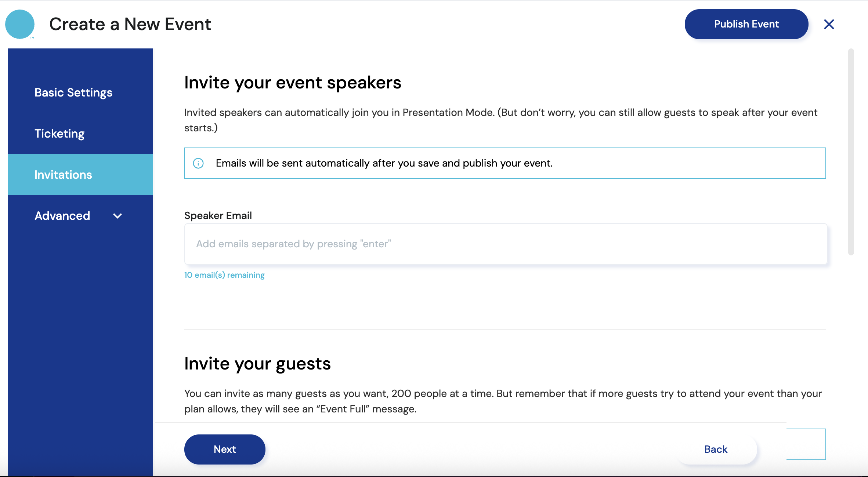Viewport: 868px width, 477px height.
Task: Click the automatic emails notice banner
Action: tap(504, 163)
